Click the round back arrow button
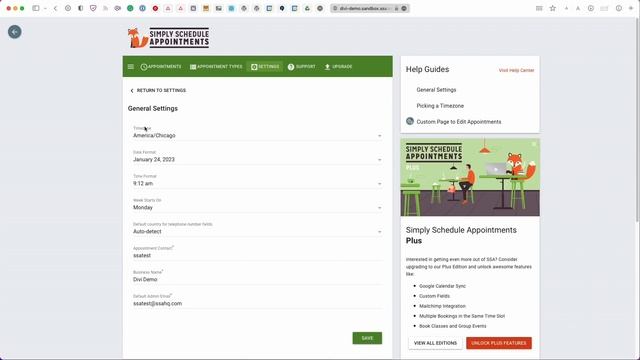Viewport: 640px width, 360px height. click(15, 32)
